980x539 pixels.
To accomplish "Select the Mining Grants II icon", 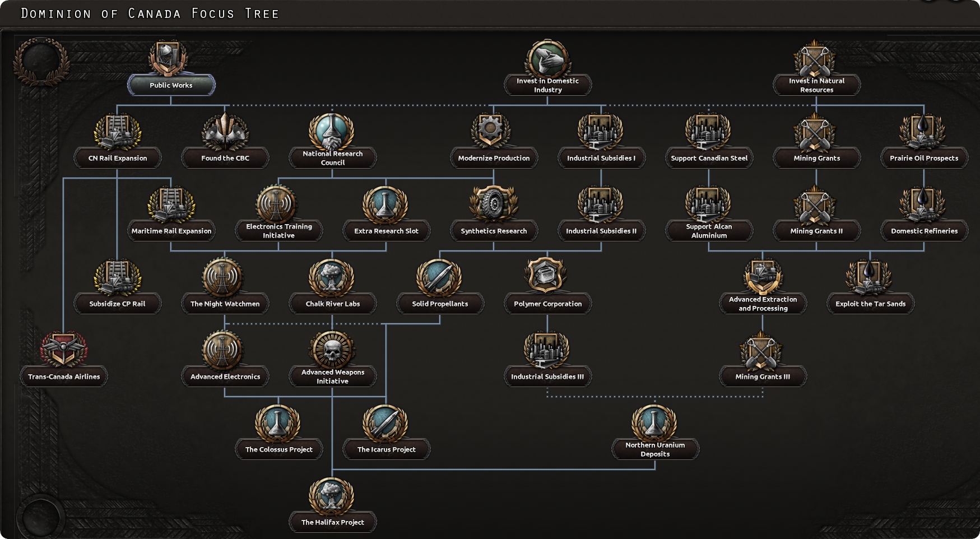I will pyautogui.click(x=815, y=205).
